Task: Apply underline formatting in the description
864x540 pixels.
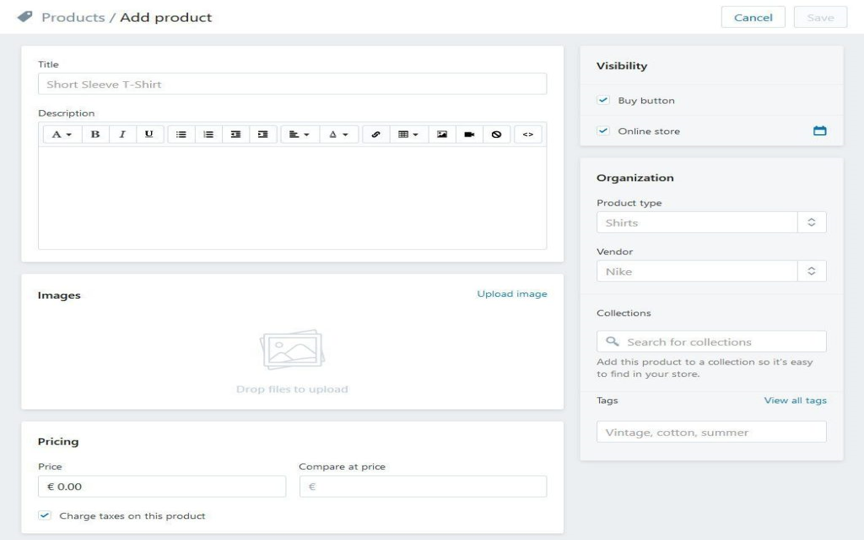Action: tap(149, 134)
